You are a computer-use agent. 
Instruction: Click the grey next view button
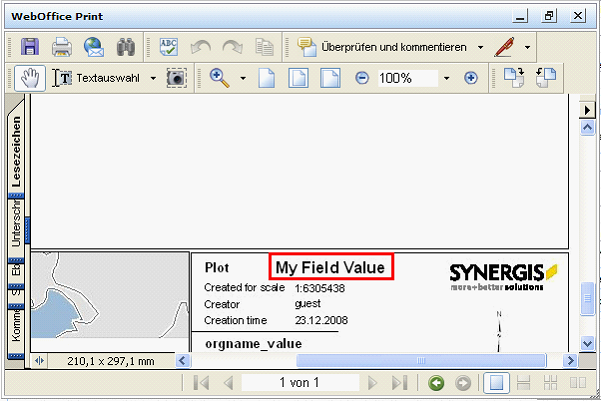tap(463, 383)
